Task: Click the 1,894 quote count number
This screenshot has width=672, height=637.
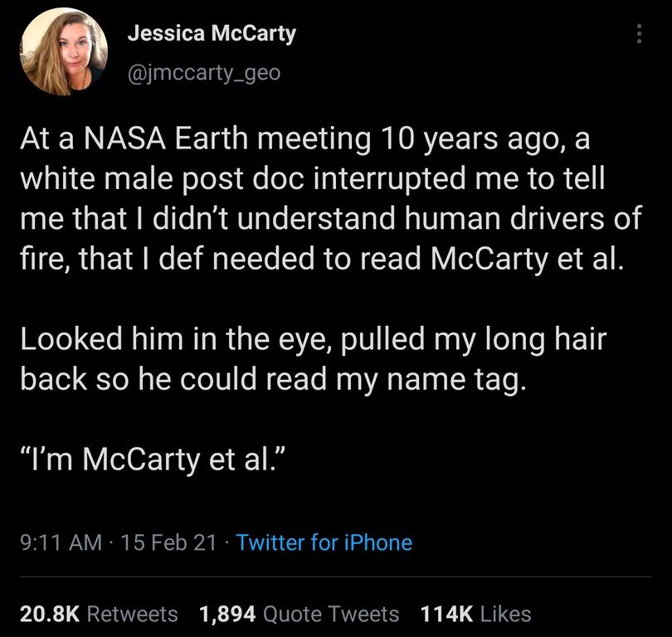Action: [x=228, y=614]
